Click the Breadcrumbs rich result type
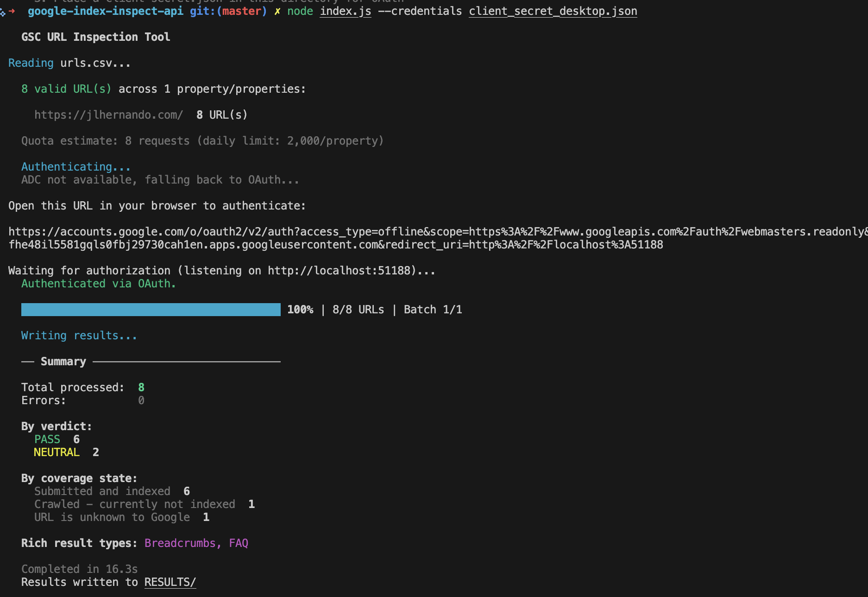This screenshot has width=868, height=597. (180, 543)
